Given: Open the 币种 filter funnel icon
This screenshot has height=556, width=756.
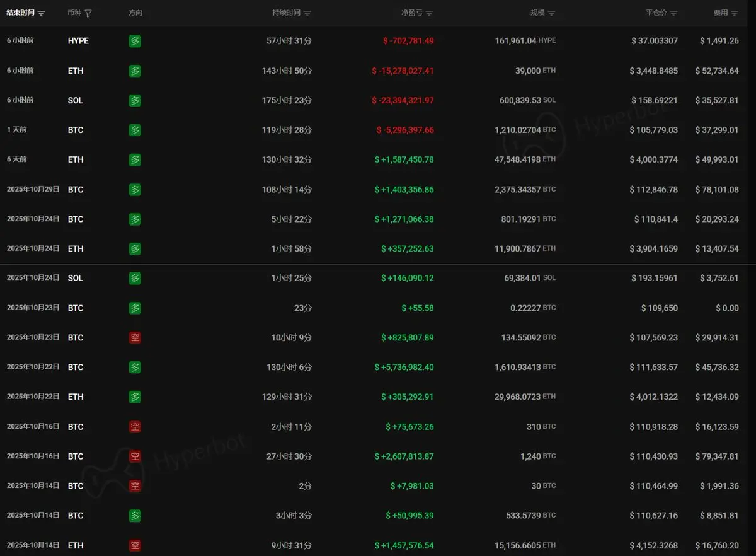Looking at the screenshot, I should pyautogui.click(x=88, y=13).
